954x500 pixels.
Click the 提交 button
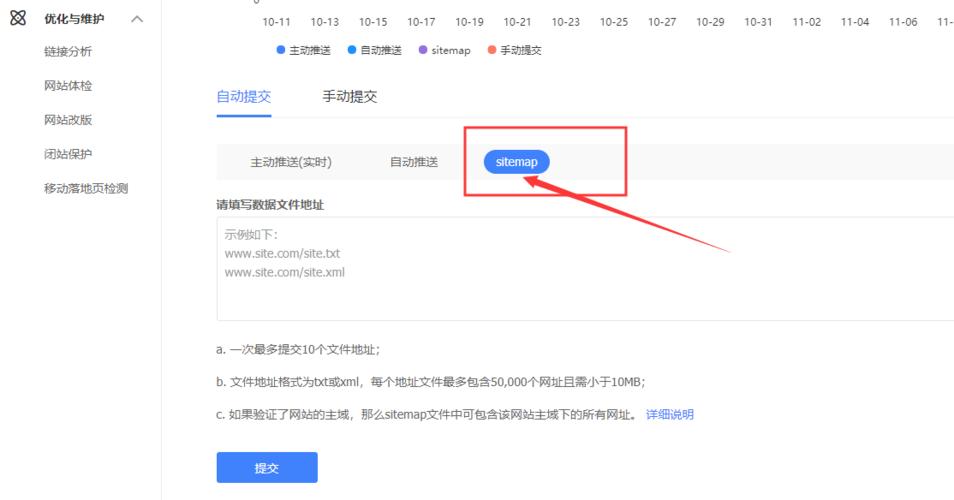click(267, 468)
